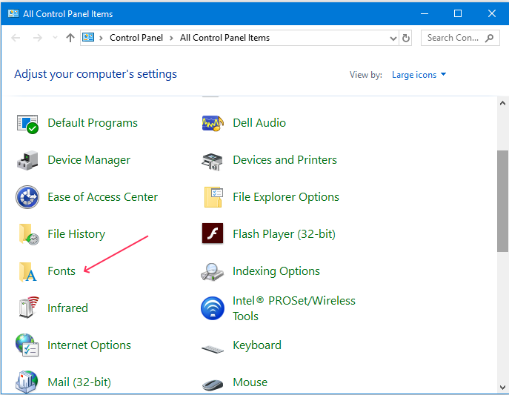509x395 pixels.
Task: Click the File History folder icon
Action: tap(28, 234)
